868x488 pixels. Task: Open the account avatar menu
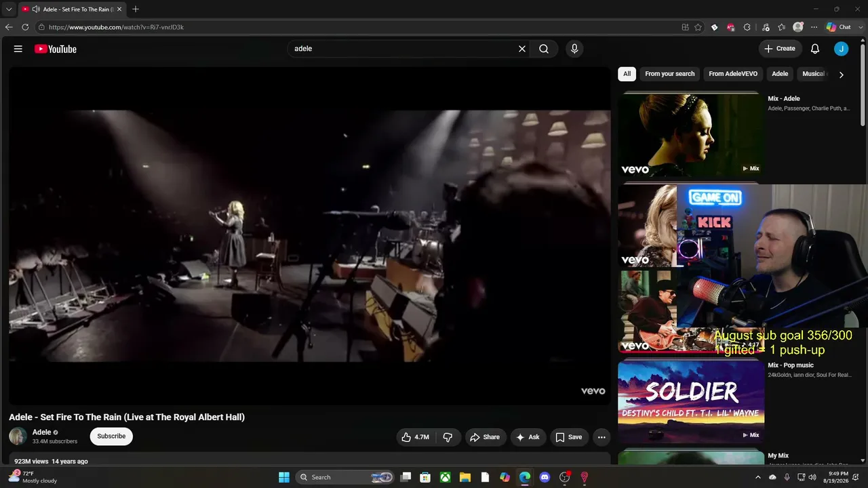coord(841,49)
